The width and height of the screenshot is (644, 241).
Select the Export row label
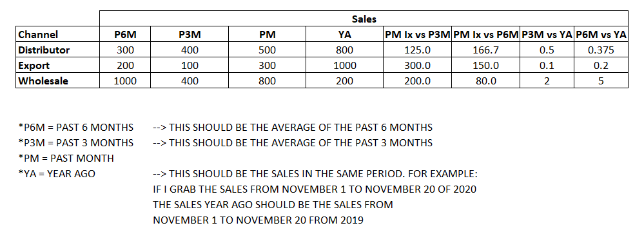click(x=58, y=65)
